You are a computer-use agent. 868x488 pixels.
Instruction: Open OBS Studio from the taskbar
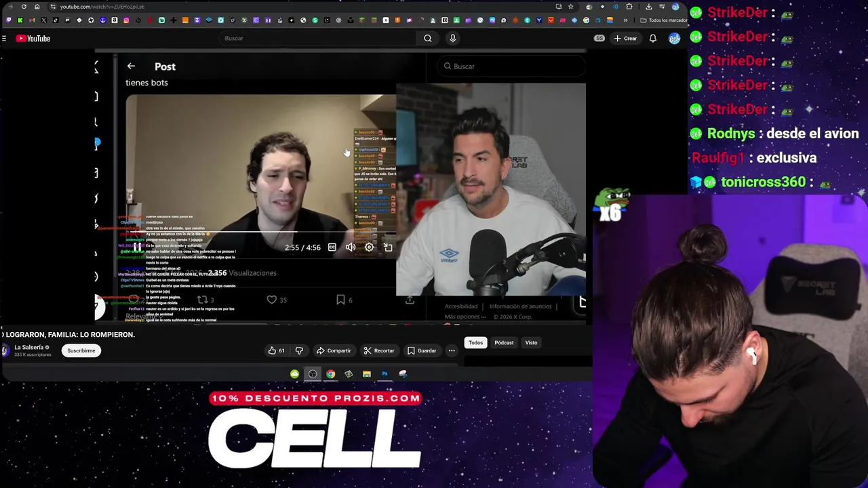(x=313, y=374)
